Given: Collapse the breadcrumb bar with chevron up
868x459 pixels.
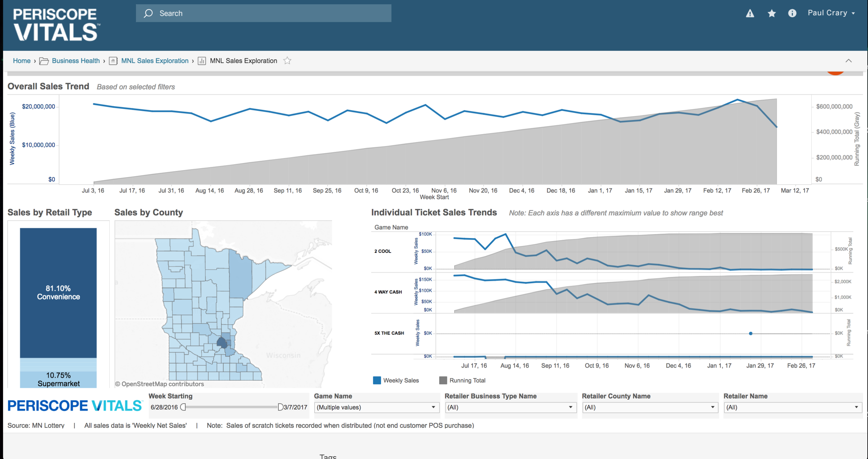Looking at the screenshot, I should point(849,61).
